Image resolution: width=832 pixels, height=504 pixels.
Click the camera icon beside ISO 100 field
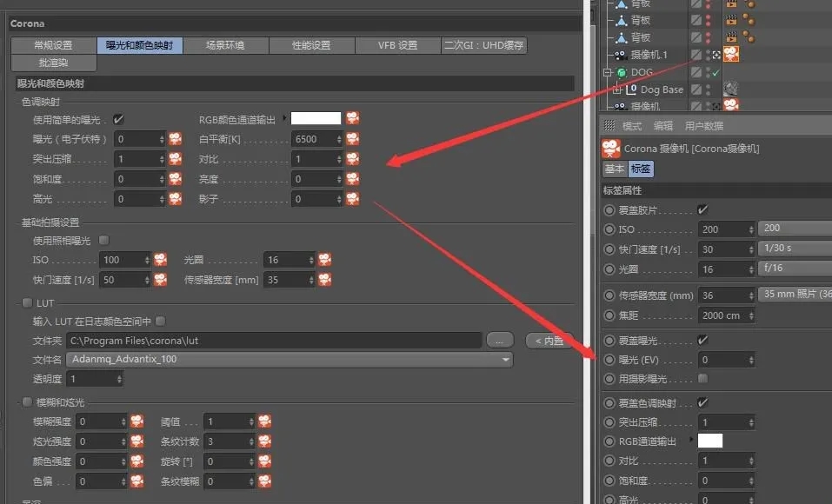click(x=160, y=260)
